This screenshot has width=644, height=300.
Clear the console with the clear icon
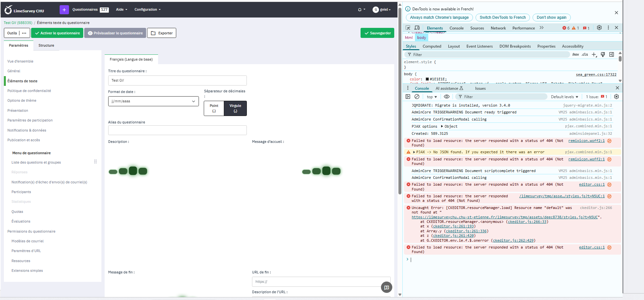click(x=417, y=97)
